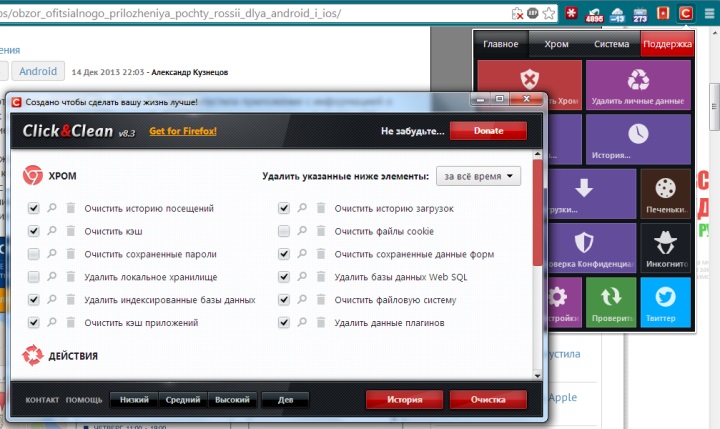Click the 'Проверить' green update tile
The width and height of the screenshot is (720, 429).
tap(611, 302)
